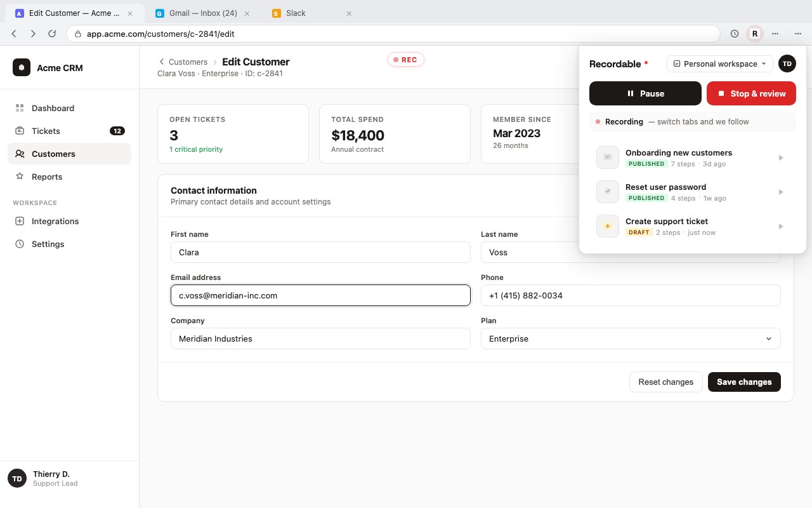Viewport: 812px width, 508px height.
Task: Click the browser back arrow
Action: click(14, 34)
